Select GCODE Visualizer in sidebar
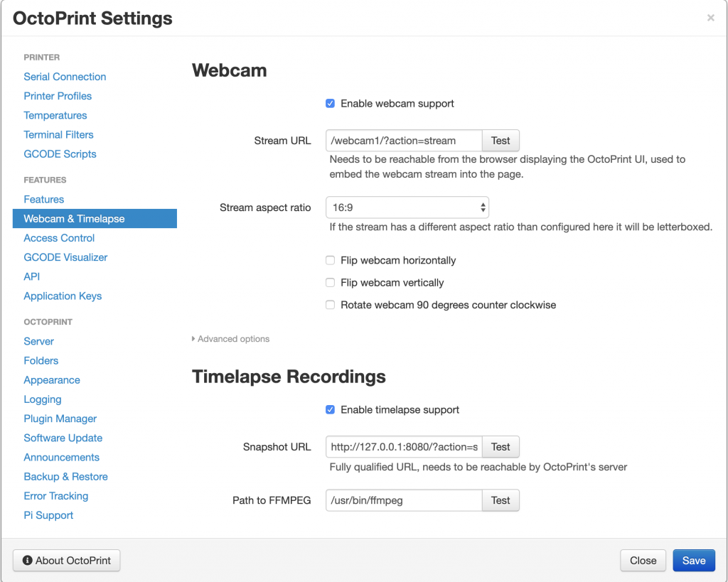This screenshot has height=582, width=728. (x=65, y=257)
